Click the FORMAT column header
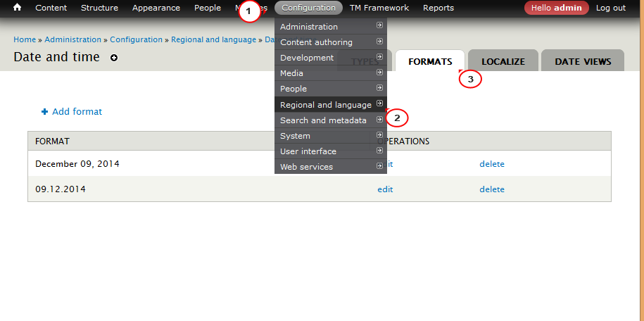This screenshot has width=644, height=321. click(52, 141)
